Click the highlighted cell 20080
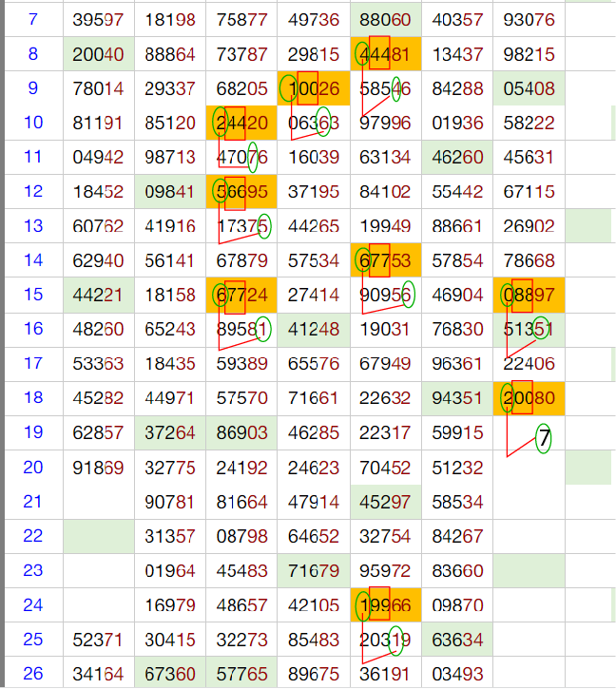The image size is (616, 689). [529, 397]
